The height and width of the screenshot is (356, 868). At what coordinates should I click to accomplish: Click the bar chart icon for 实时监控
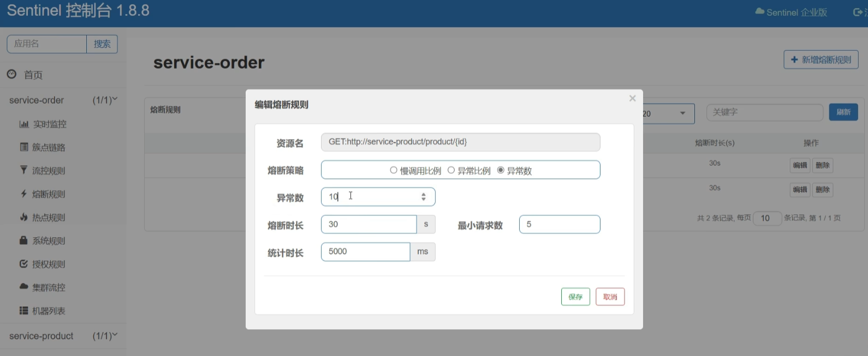point(24,124)
